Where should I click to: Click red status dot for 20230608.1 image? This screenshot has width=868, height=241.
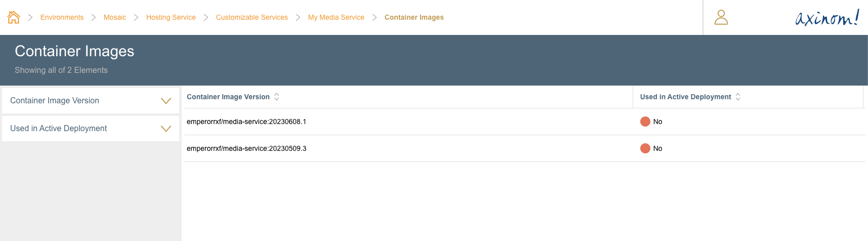(645, 122)
